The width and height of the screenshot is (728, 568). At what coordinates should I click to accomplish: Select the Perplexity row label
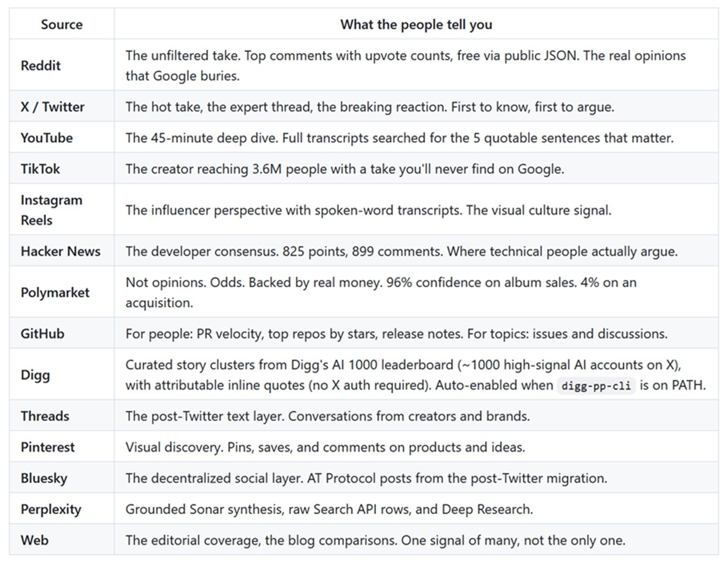coord(51,510)
